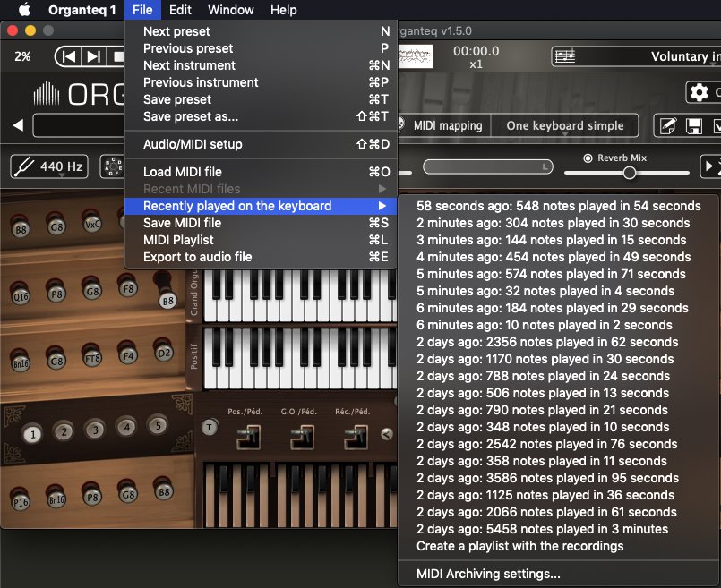Toggle the Pos./Péd. coupler
The image size is (721, 588).
click(x=248, y=437)
